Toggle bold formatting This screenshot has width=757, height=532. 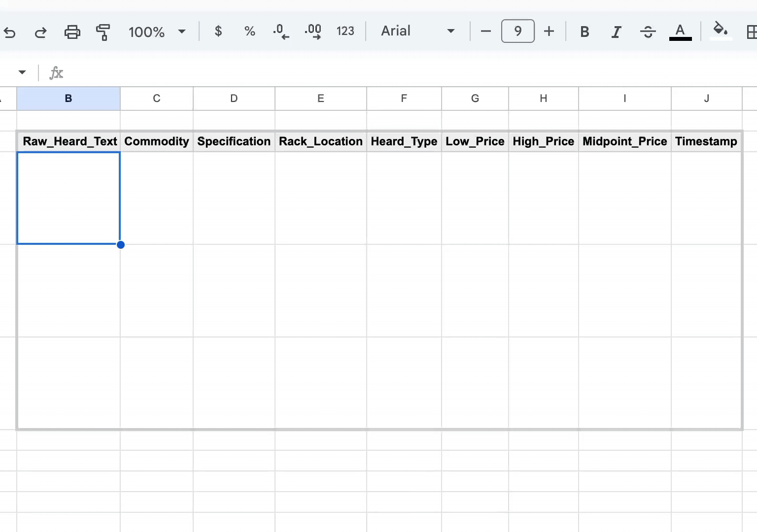coord(585,32)
